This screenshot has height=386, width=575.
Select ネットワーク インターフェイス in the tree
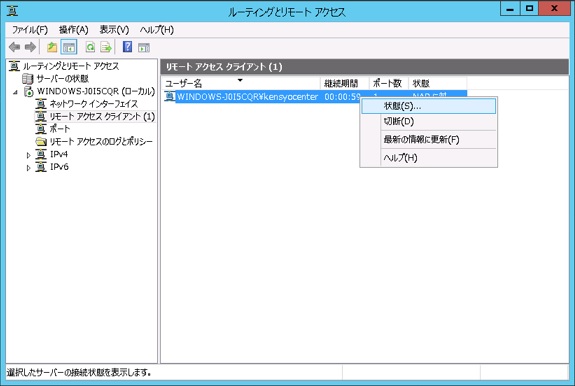[x=94, y=104]
